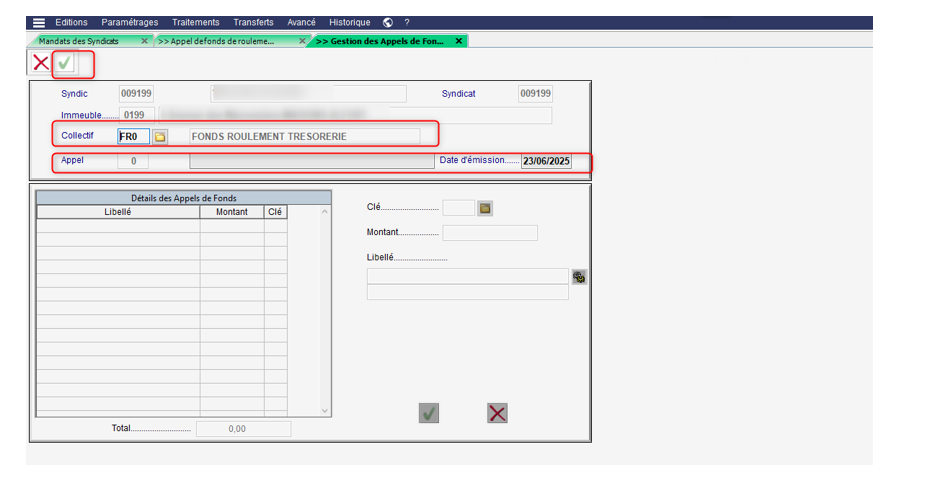Confirm detail line with bottom green checkmark
Screen dimensions: 945x482
pyautogui.click(x=429, y=413)
